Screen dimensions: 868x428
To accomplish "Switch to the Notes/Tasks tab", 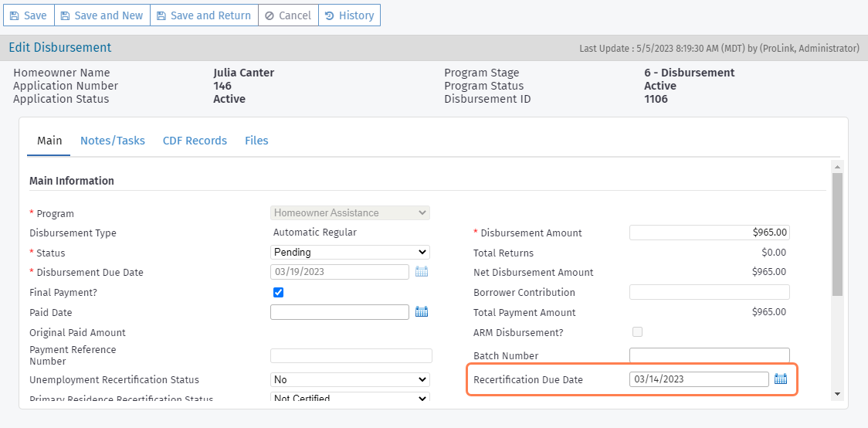I will pos(113,141).
